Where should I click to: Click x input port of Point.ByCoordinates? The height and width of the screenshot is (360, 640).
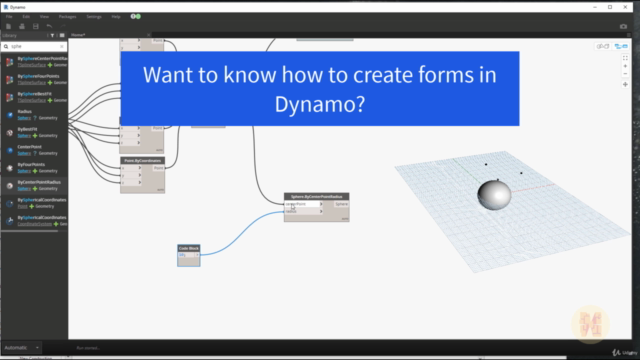130,168
